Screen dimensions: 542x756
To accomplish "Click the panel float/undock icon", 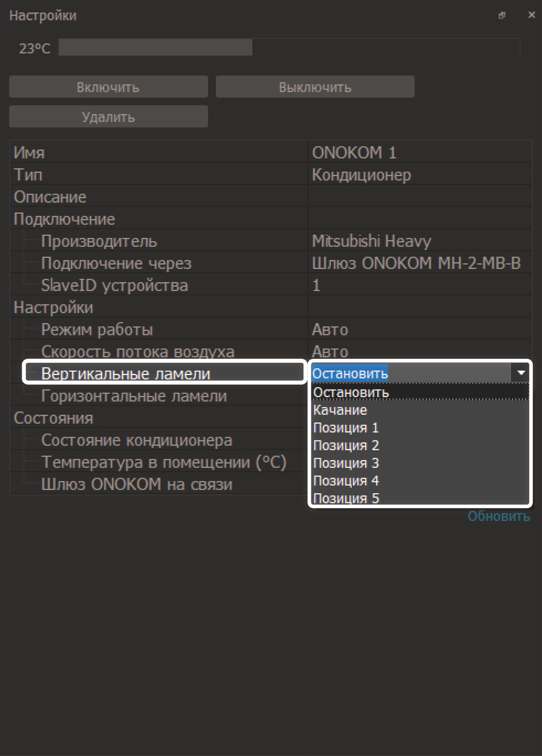I will click(502, 16).
